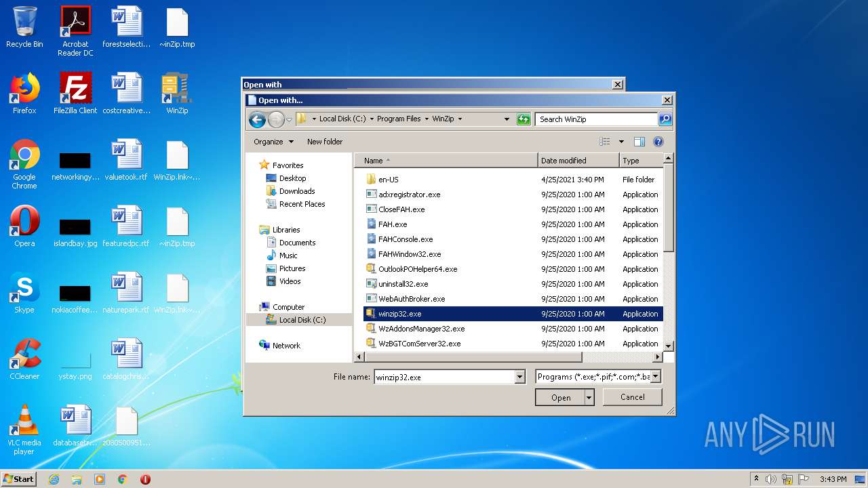Show hidden system tray icons
Image resolution: width=868 pixels, height=488 pixels.
[x=756, y=479]
